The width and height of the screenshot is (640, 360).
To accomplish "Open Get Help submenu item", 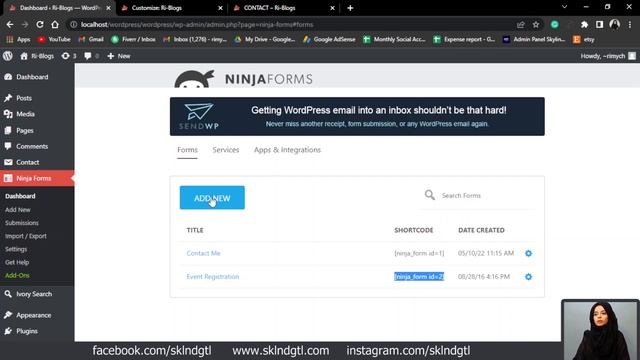I will coord(17,262).
